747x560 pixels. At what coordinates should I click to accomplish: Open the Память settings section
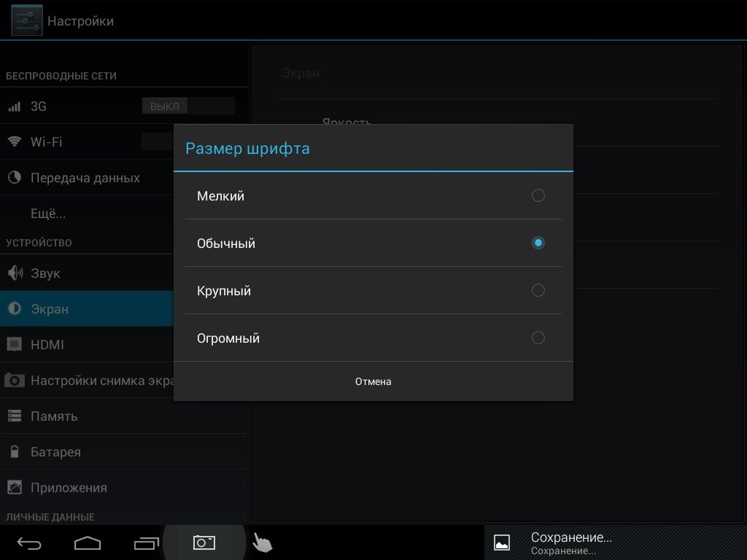click(54, 416)
